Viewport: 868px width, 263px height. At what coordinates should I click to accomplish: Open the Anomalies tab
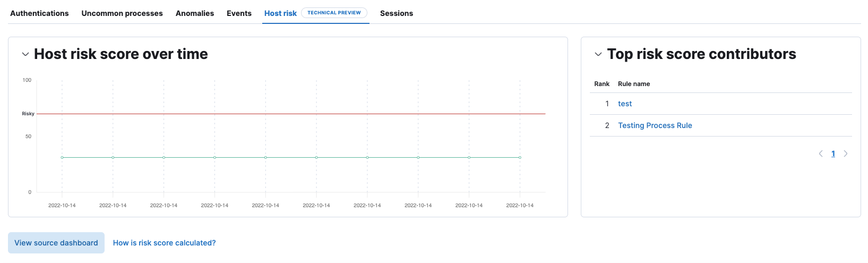[x=195, y=13]
